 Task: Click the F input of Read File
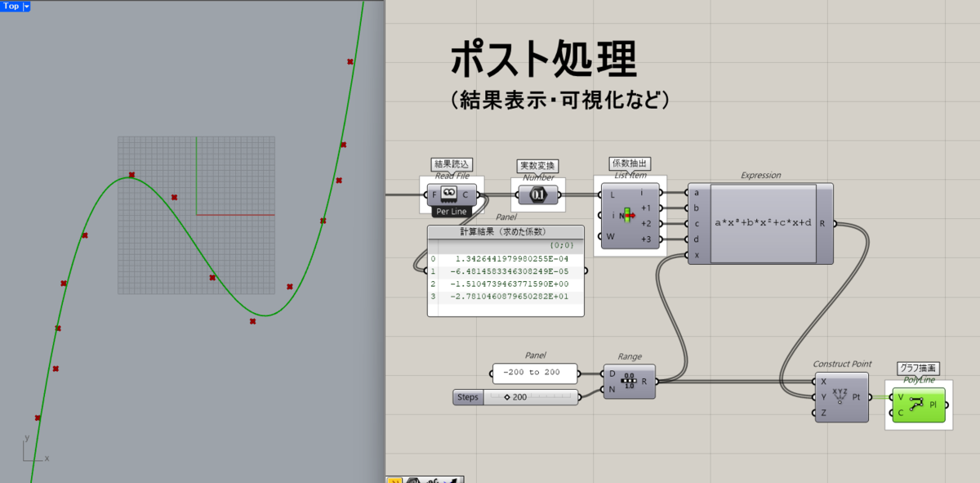[x=434, y=195]
